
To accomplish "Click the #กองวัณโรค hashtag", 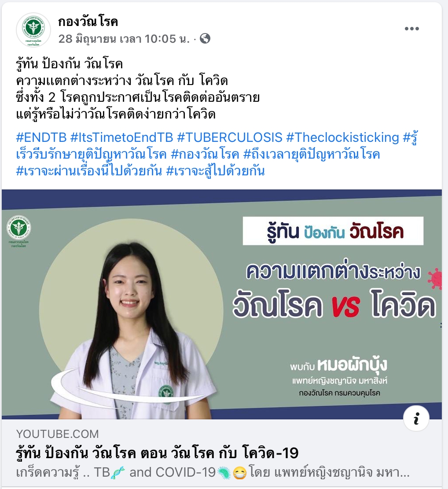I will [205, 154].
